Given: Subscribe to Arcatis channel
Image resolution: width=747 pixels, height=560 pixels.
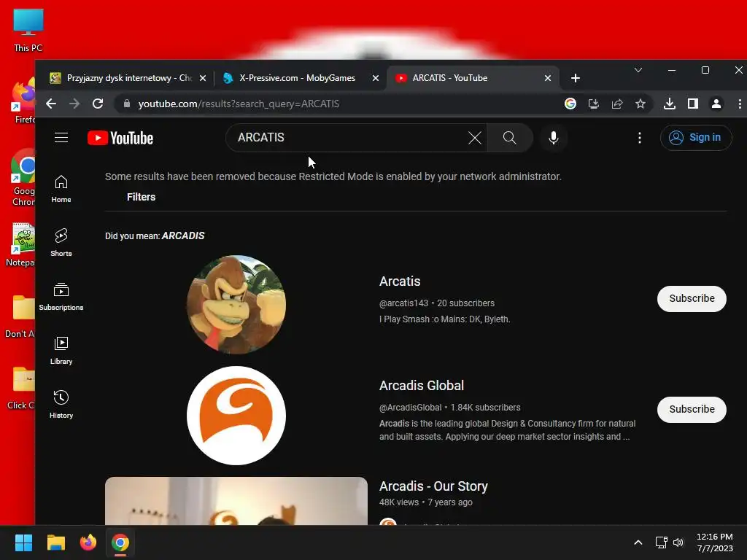Looking at the screenshot, I should click(692, 298).
